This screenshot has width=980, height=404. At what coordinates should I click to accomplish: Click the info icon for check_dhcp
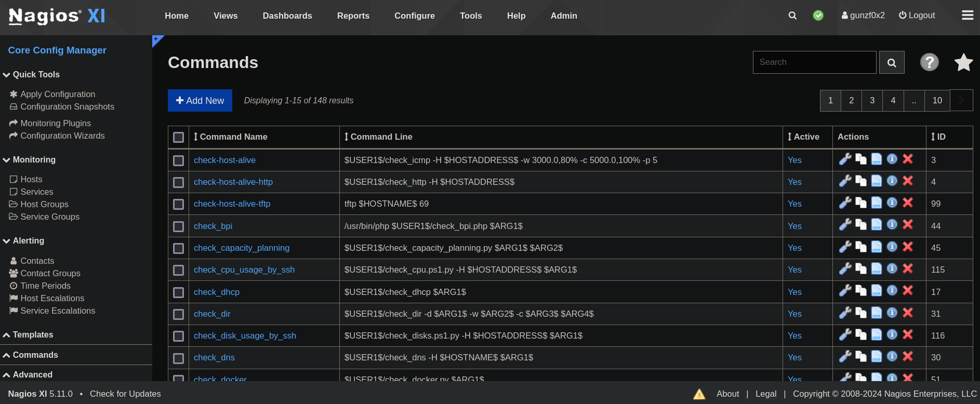892,290
